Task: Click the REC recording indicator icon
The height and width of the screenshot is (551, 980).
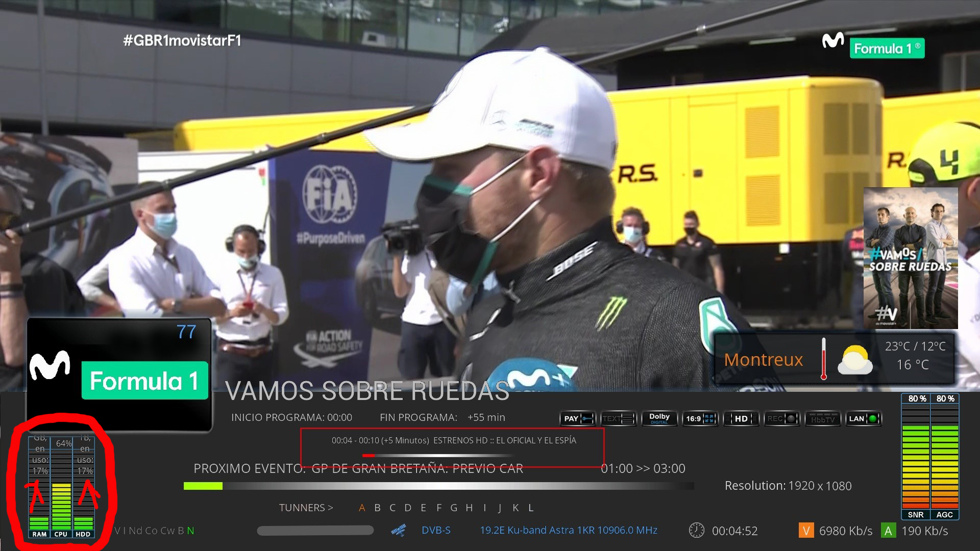Action: tap(782, 419)
